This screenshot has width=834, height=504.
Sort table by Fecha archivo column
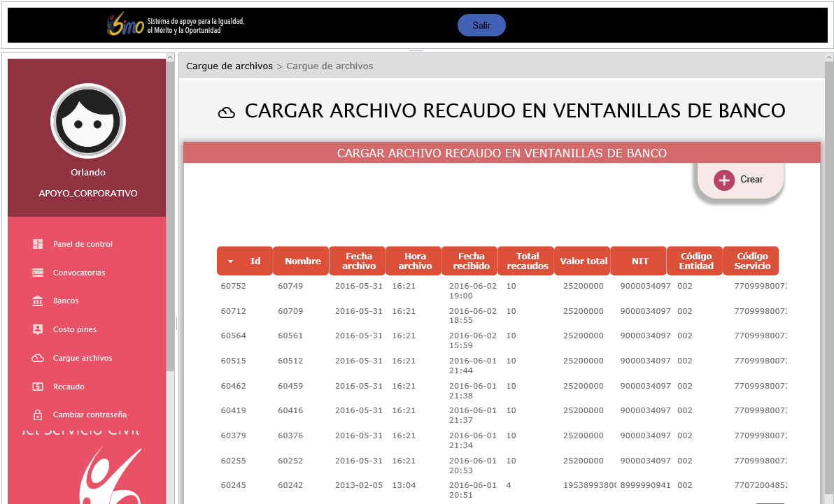point(358,261)
